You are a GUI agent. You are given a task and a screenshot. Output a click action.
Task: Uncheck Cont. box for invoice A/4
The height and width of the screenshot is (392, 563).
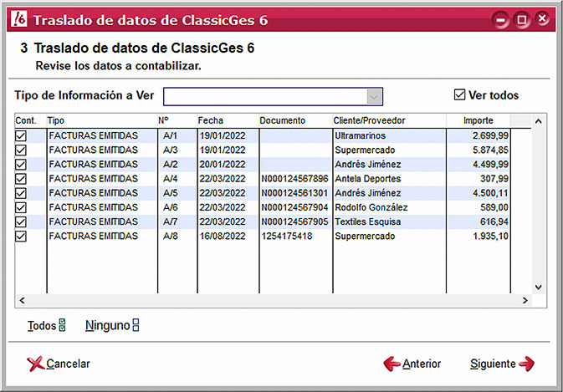[x=21, y=179]
